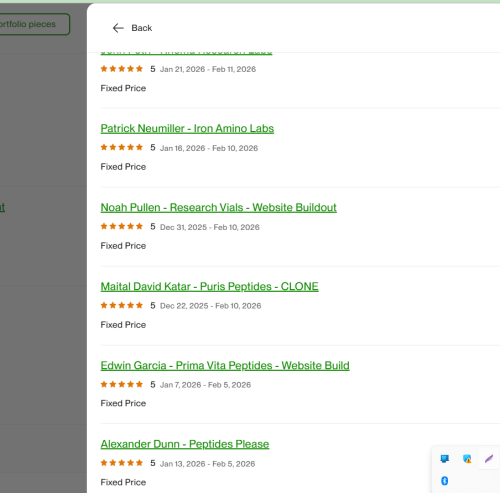Click star rating under Noah Pullen
Screen dimensions: 500x493
coord(122,226)
